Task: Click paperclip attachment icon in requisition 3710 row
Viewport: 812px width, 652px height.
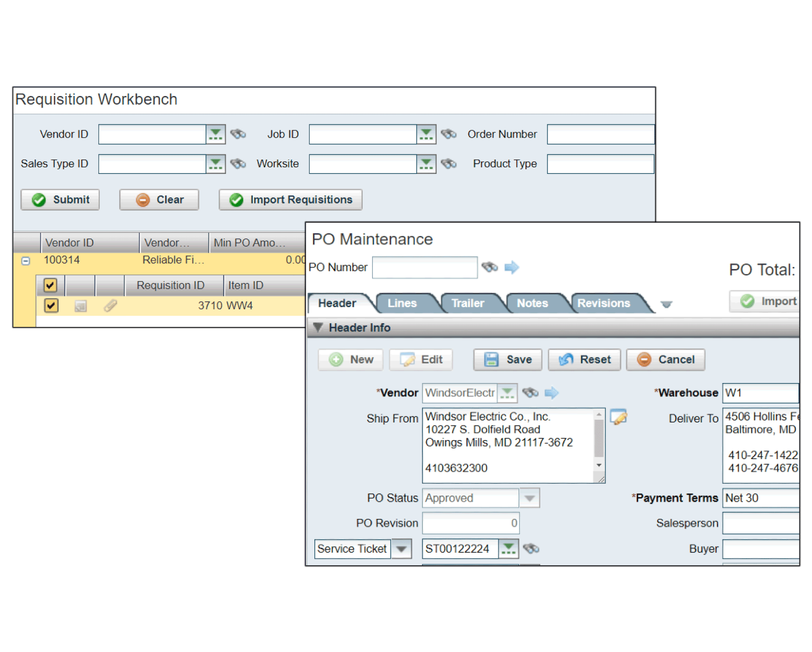Action: point(110,306)
